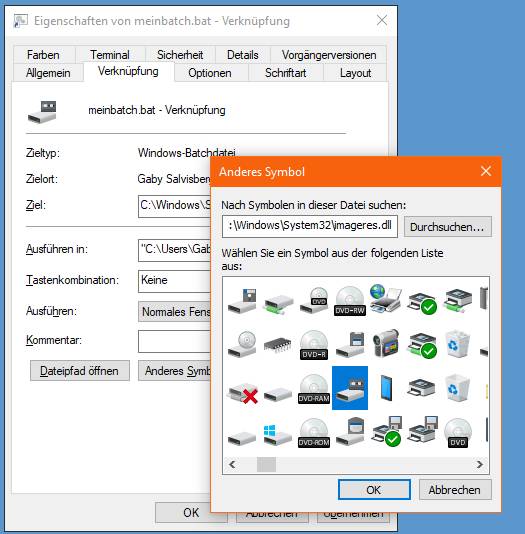Open the Layout tab
The height and width of the screenshot is (534, 525).
(355, 73)
